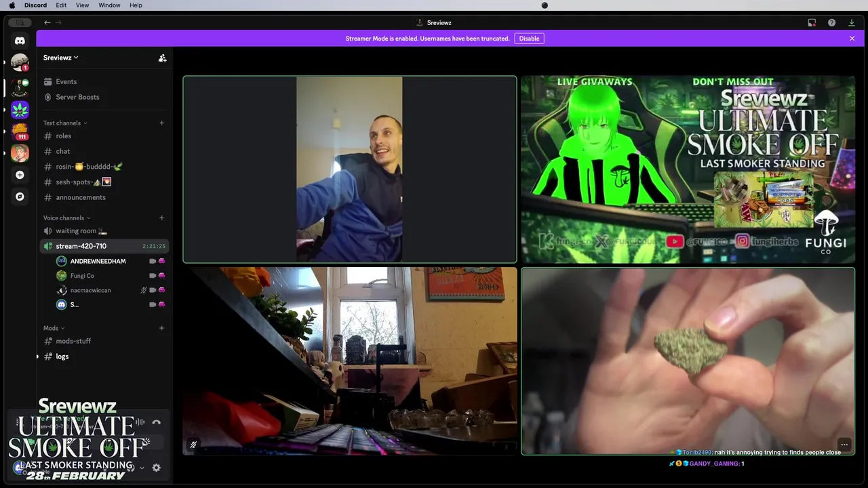This screenshot has height=488, width=868.
Task: Add a channel in Mods category
Action: (161, 328)
